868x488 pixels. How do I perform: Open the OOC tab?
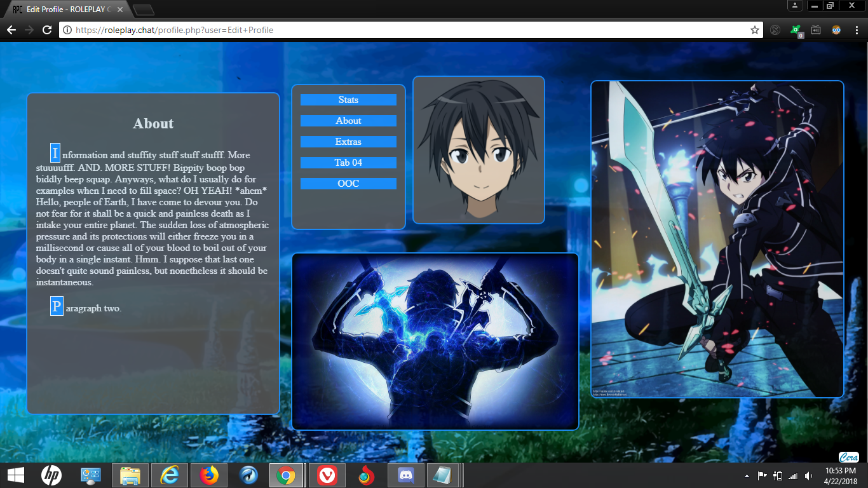[x=348, y=184]
